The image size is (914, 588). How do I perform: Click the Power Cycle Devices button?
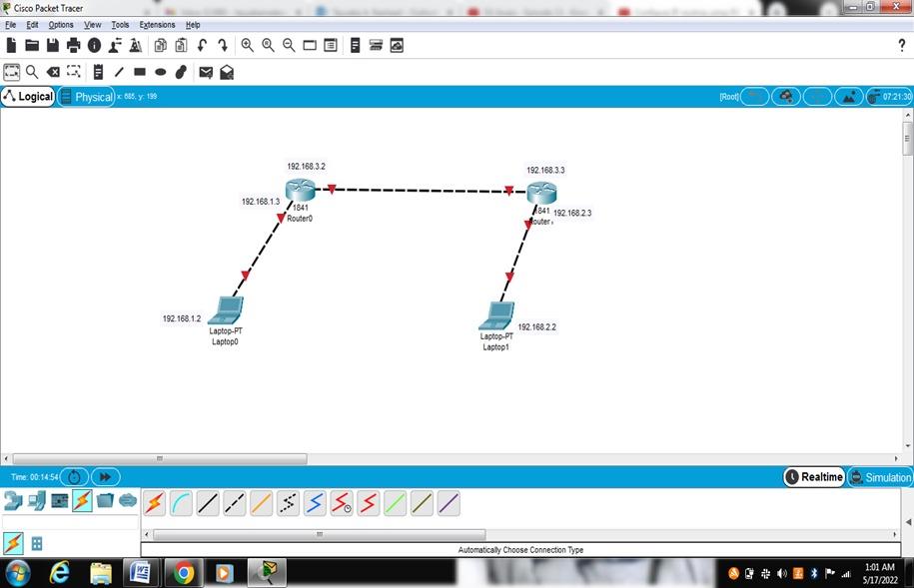[74, 477]
